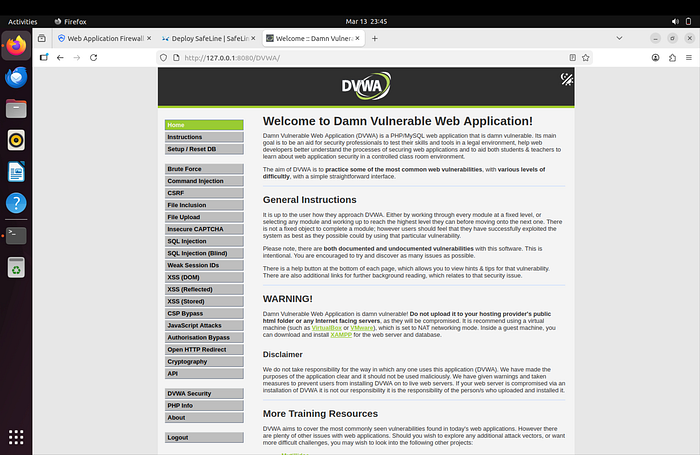Image resolution: width=700 pixels, height=455 pixels.
Task: Close the Deploy SafeLine tab
Action: click(x=253, y=38)
